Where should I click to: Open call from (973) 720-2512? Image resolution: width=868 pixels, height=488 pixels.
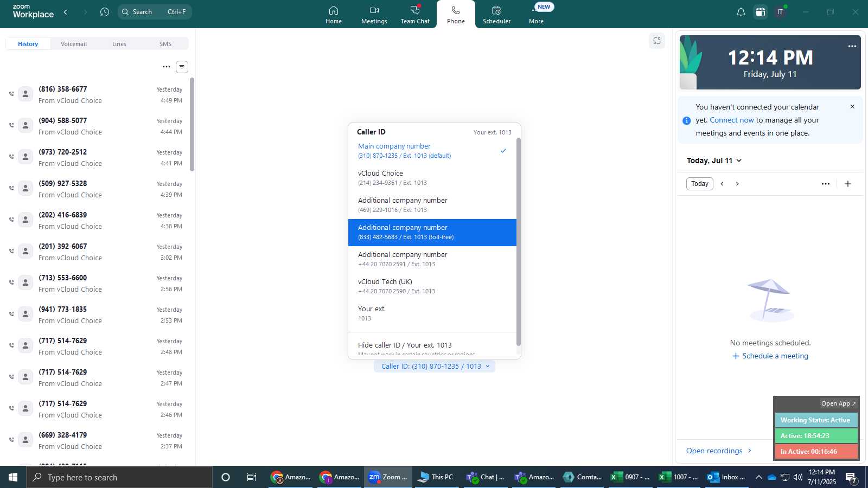(97, 157)
